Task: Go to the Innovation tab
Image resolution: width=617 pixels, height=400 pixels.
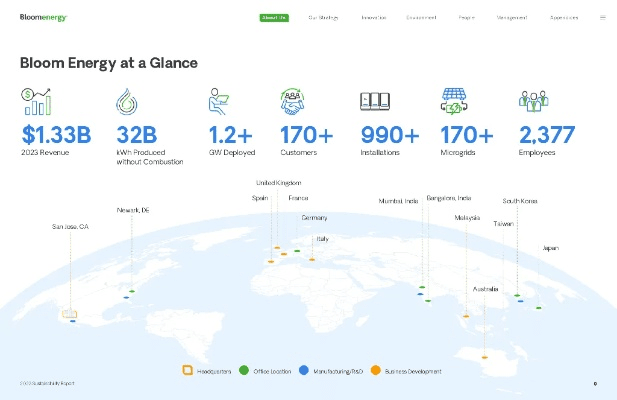Action: click(374, 17)
